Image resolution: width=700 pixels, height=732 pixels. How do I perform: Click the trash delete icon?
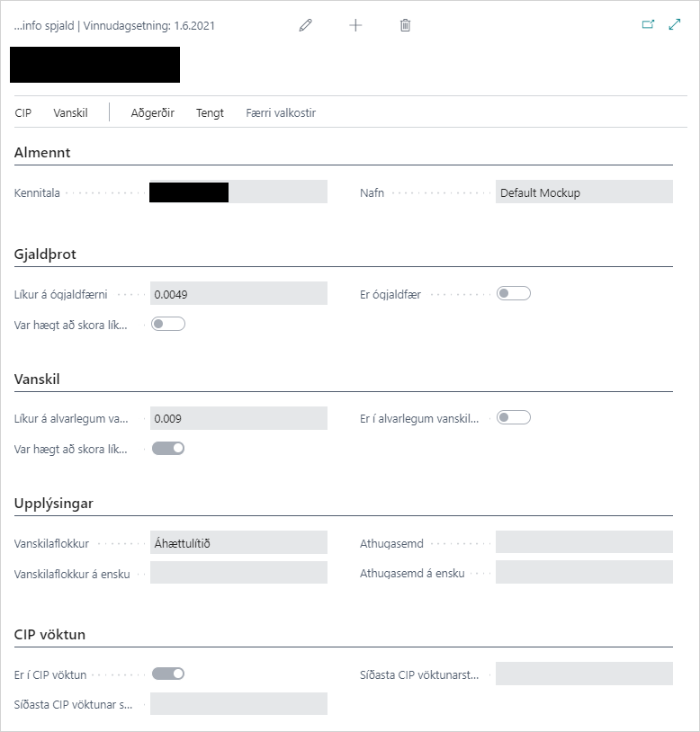tap(405, 25)
